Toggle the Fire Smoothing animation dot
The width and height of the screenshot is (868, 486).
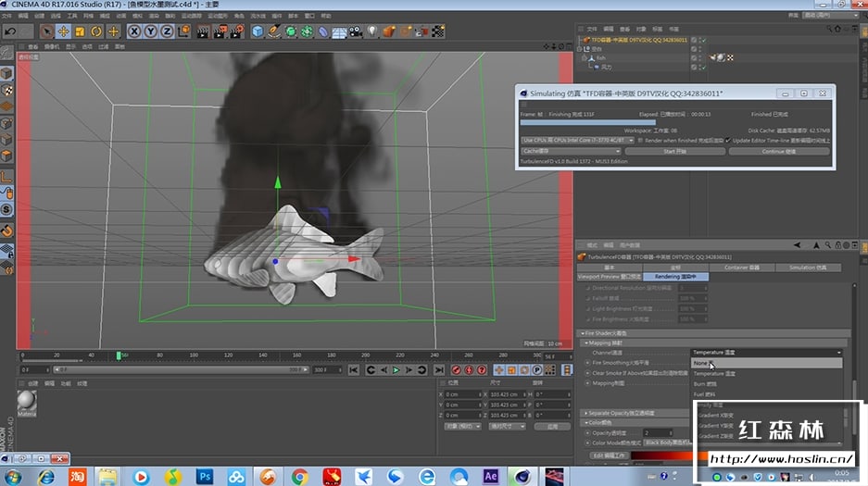[588, 363]
